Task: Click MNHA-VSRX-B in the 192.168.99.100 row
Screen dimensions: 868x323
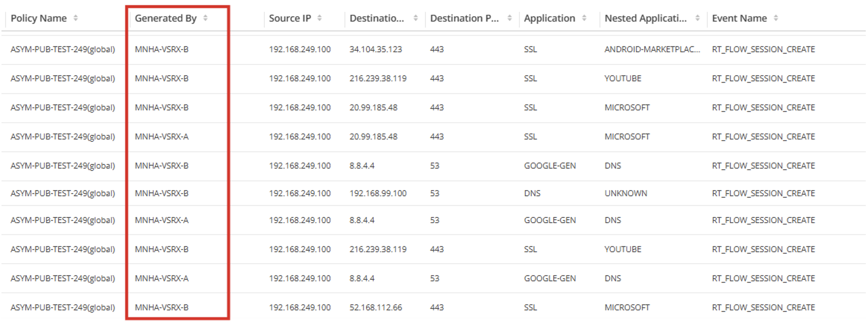Action: pyautogui.click(x=161, y=193)
